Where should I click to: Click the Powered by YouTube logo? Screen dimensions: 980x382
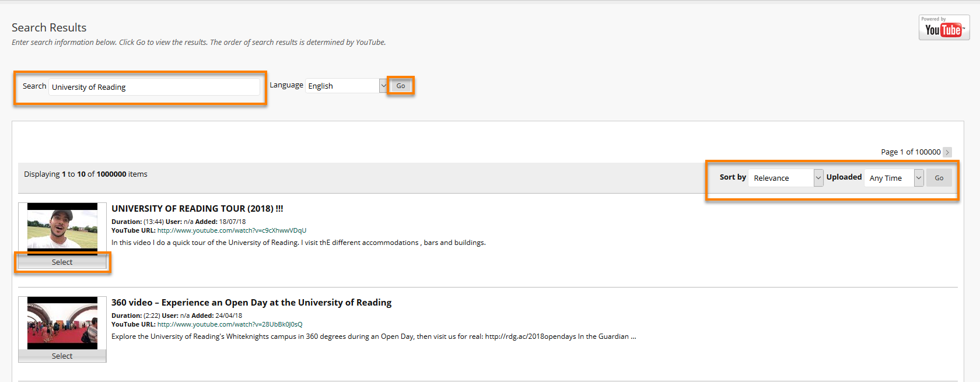[x=944, y=27]
